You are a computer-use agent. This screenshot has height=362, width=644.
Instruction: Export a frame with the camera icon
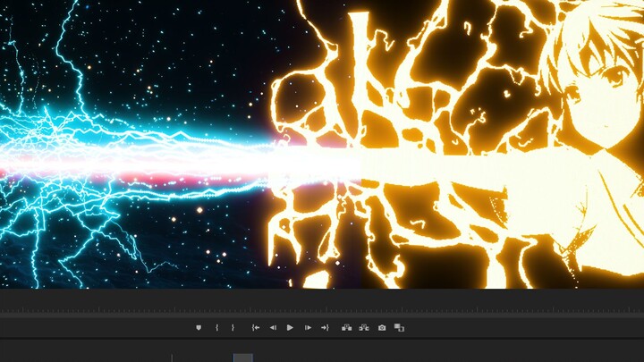coord(382,327)
